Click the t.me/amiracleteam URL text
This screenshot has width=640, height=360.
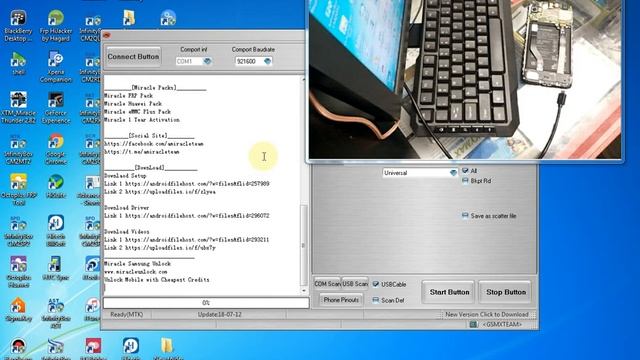click(141, 152)
